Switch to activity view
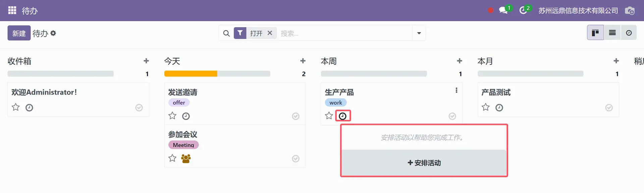Screen dimensions: 644x193 pos(629,33)
